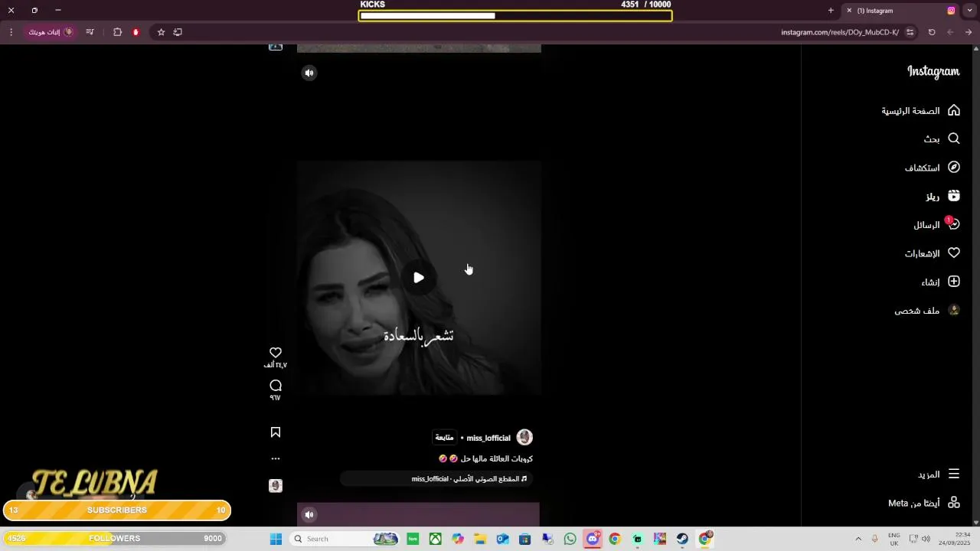Reload the page in browser
Image resolution: width=980 pixels, height=551 pixels.
tap(932, 32)
